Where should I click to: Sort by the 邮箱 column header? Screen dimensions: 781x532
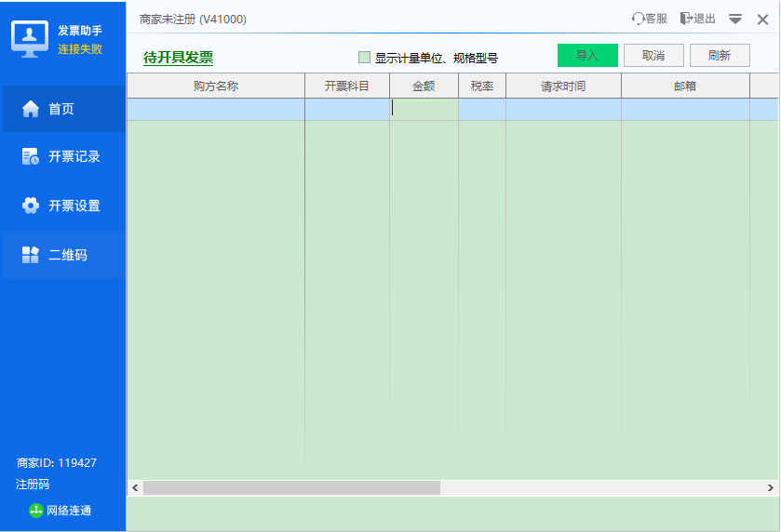coord(685,86)
